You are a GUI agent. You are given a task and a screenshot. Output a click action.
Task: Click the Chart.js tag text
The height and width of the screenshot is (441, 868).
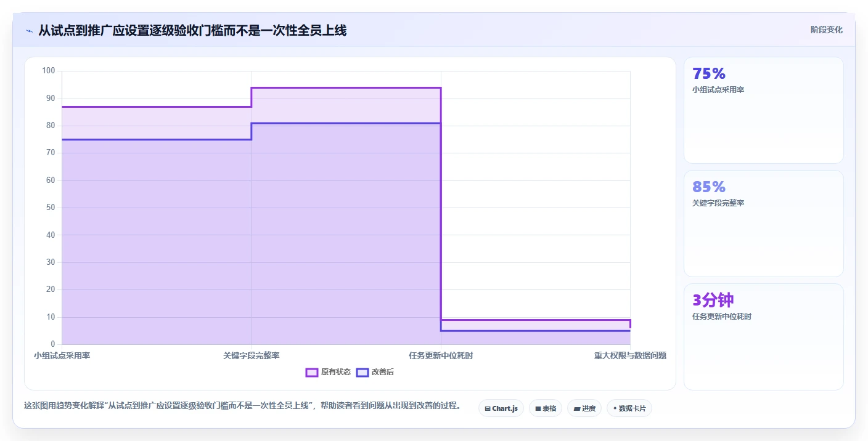click(x=505, y=408)
